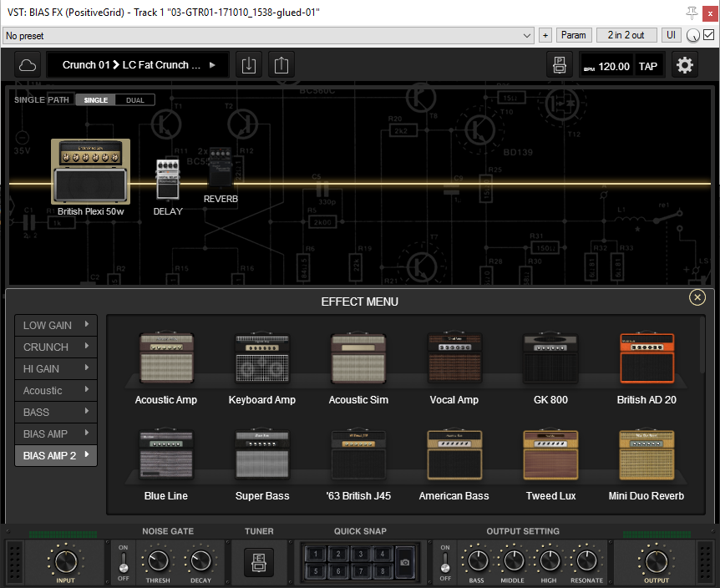Click the Quick Snap camera icon
720x588 pixels.
click(404, 562)
